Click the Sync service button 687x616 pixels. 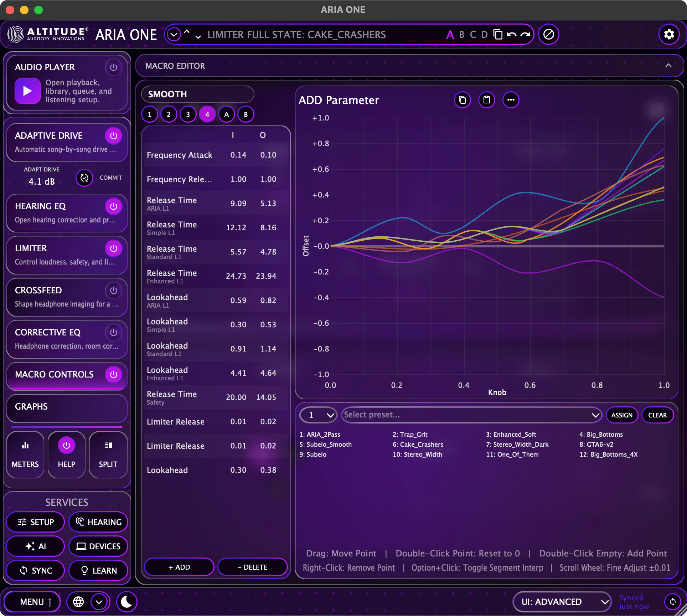pos(36,570)
